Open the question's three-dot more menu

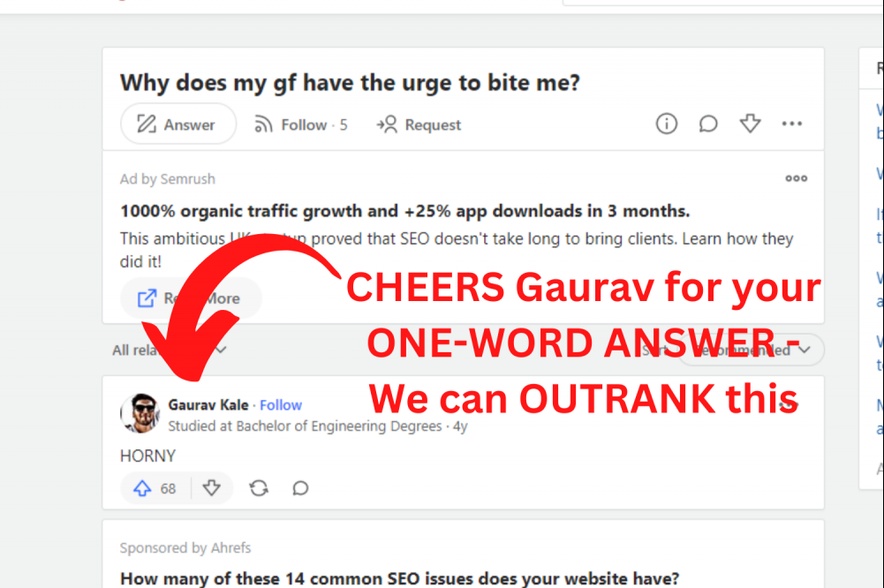(x=791, y=124)
